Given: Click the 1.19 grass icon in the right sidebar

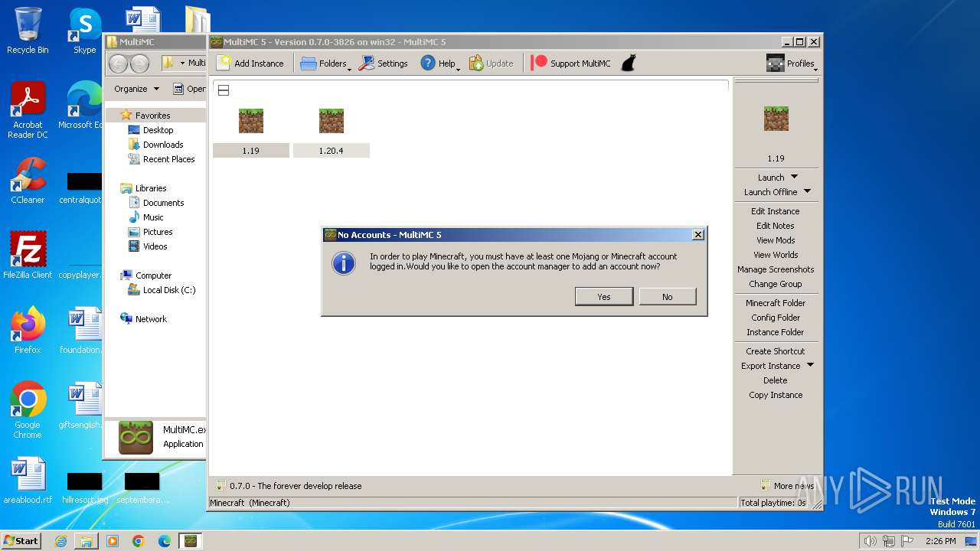Looking at the screenshot, I should point(776,119).
